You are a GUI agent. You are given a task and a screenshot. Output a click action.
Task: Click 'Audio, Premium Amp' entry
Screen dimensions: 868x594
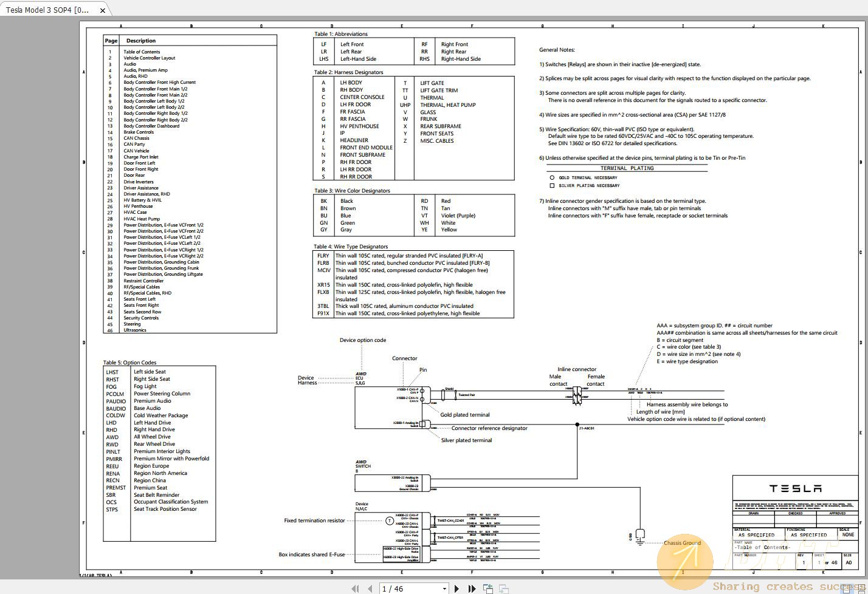tap(146, 70)
